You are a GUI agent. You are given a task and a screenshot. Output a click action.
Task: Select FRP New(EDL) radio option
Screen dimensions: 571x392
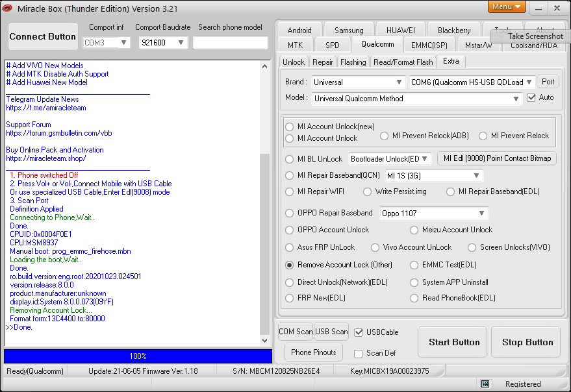290,298
